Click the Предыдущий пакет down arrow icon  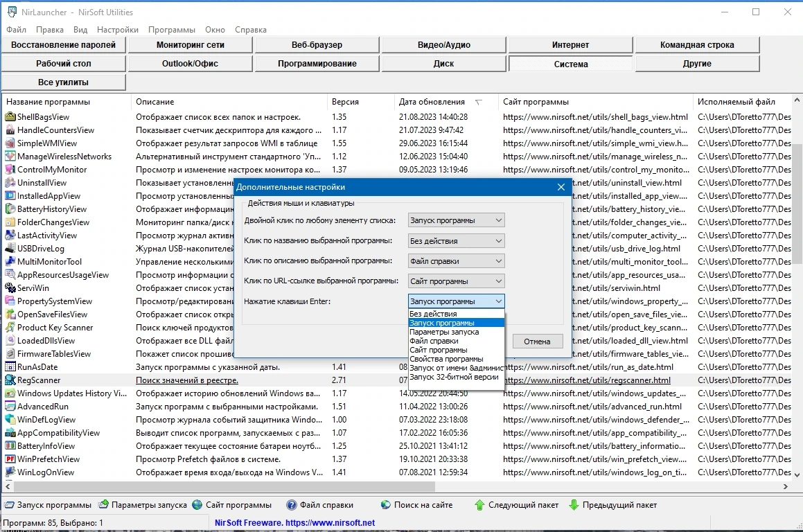[574, 505]
